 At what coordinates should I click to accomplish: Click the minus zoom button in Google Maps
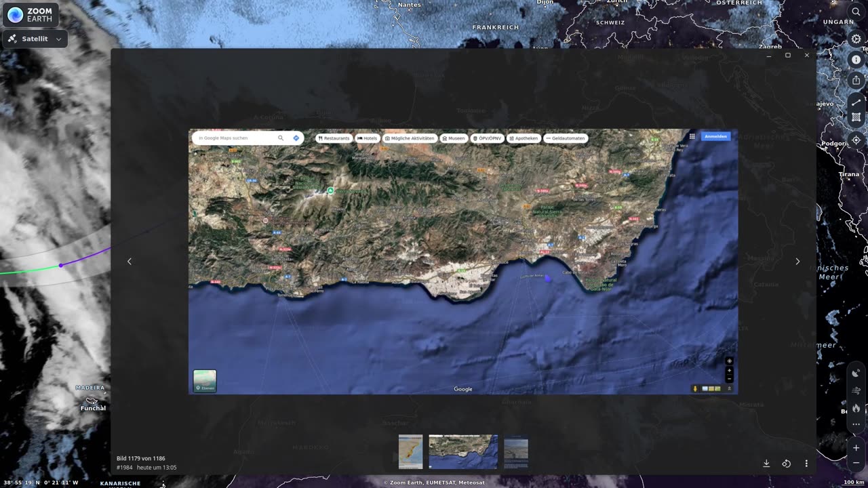(730, 378)
